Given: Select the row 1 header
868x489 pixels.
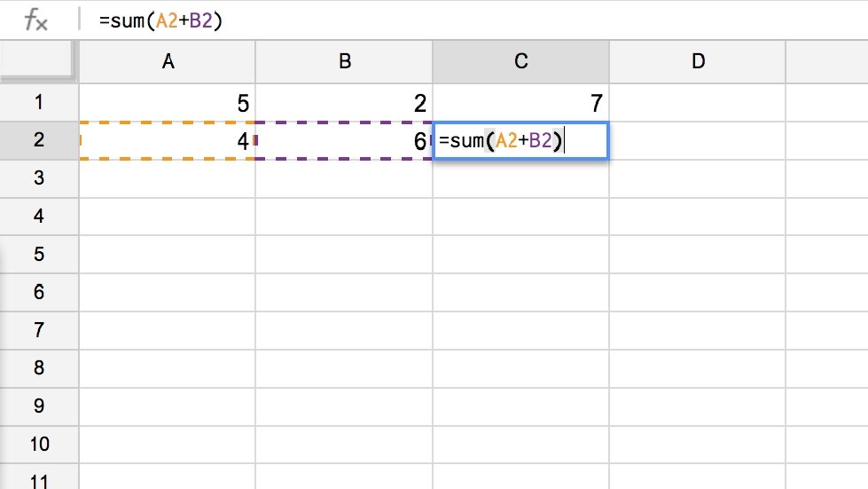Looking at the screenshot, I should point(38,102).
